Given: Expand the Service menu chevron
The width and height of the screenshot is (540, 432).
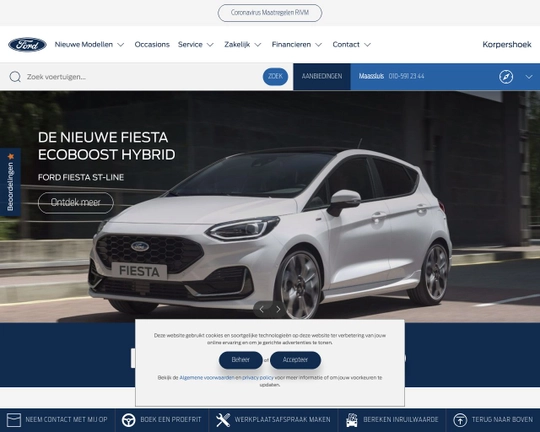Looking at the screenshot, I should pyautogui.click(x=210, y=45).
